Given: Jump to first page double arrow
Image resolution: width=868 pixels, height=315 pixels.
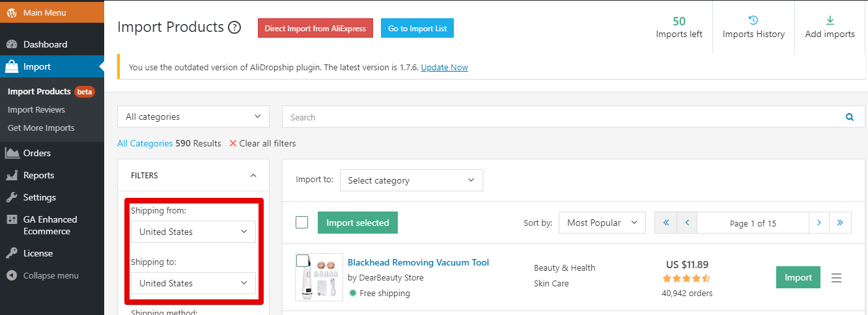Looking at the screenshot, I should click(665, 223).
